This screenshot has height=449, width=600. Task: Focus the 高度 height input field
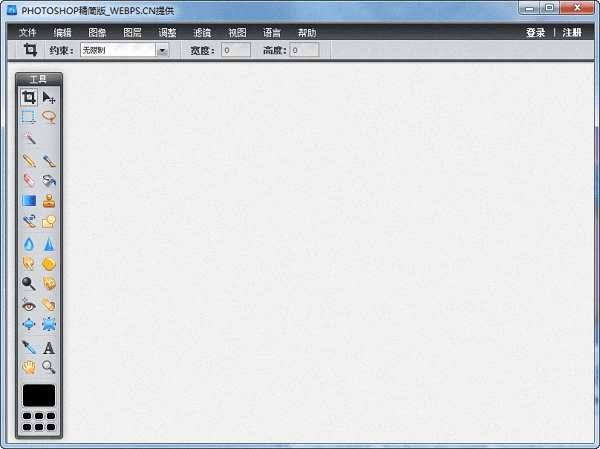tap(304, 50)
